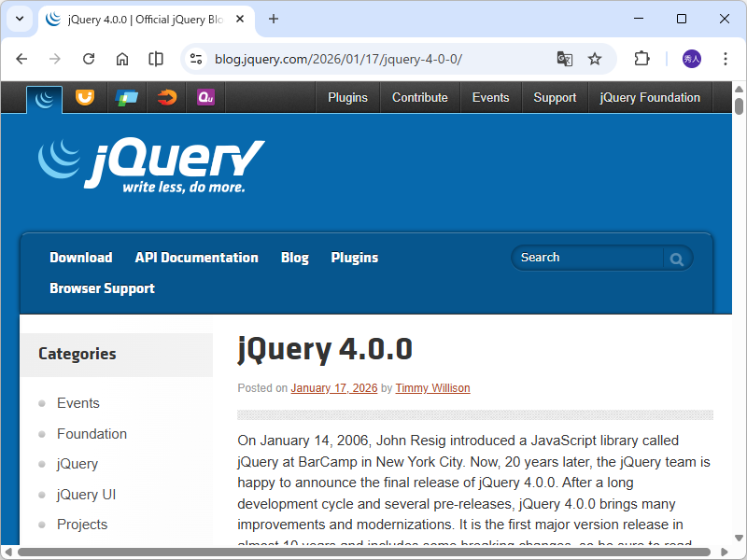747x560 pixels.
Task: Open the user profile avatar
Action: coord(692,59)
